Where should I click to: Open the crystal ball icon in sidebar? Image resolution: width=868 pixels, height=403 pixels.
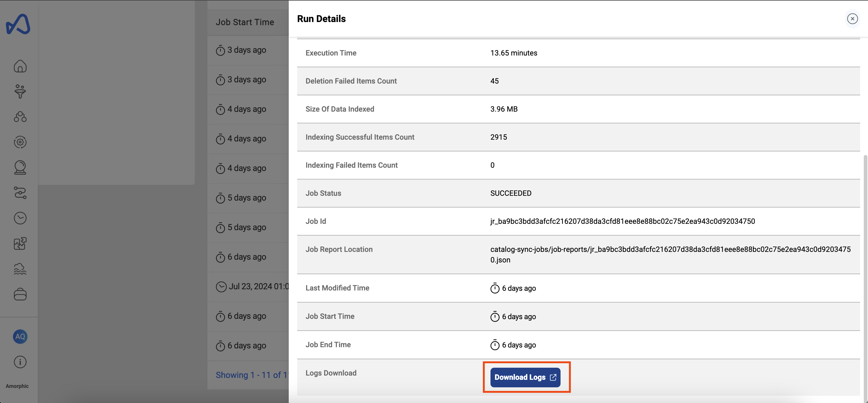(x=20, y=167)
